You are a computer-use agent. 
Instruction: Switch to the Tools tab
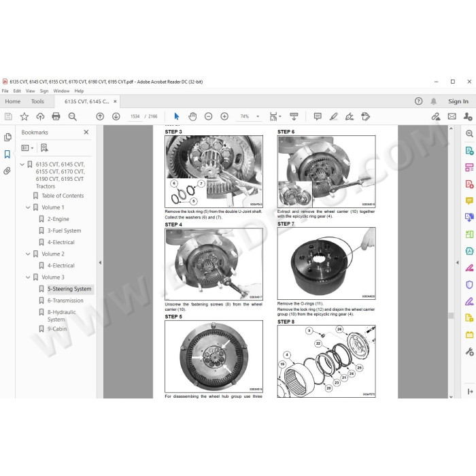(37, 101)
